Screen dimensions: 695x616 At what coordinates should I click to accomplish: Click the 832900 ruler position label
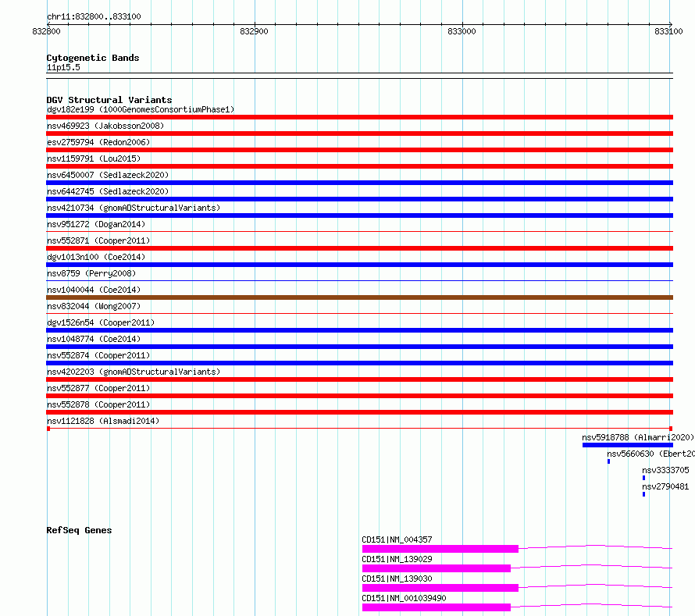click(254, 31)
